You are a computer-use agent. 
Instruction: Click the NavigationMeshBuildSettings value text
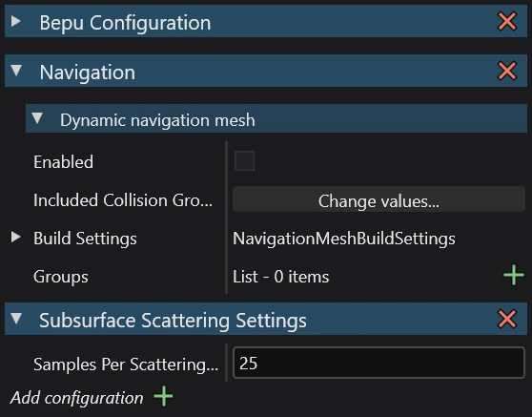(x=344, y=239)
